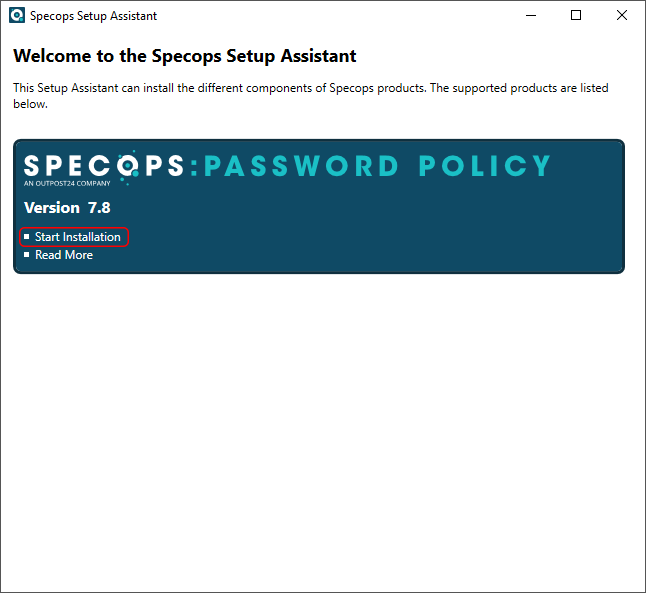Click the Specops Password Policy logo banner
The image size is (646, 593).
287,168
